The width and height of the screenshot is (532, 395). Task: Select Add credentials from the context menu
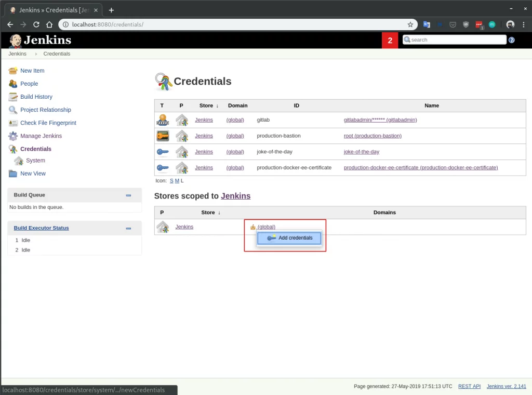pos(289,238)
